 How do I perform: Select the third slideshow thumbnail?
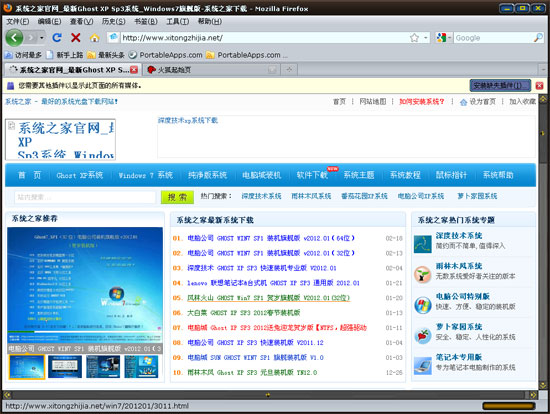(103, 367)
